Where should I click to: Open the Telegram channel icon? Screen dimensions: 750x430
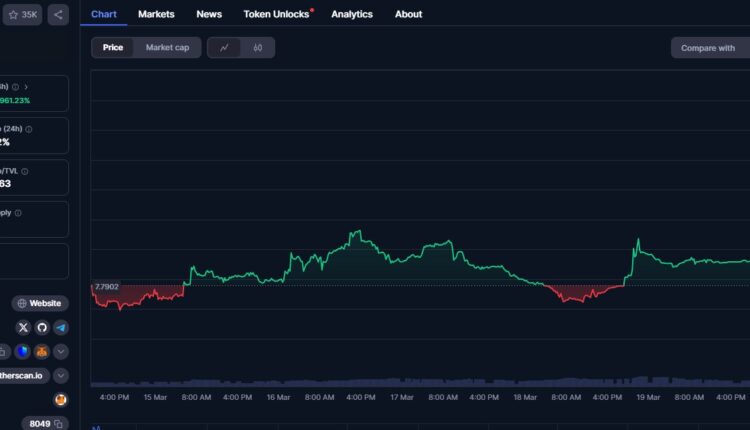(x=61, y=327)
